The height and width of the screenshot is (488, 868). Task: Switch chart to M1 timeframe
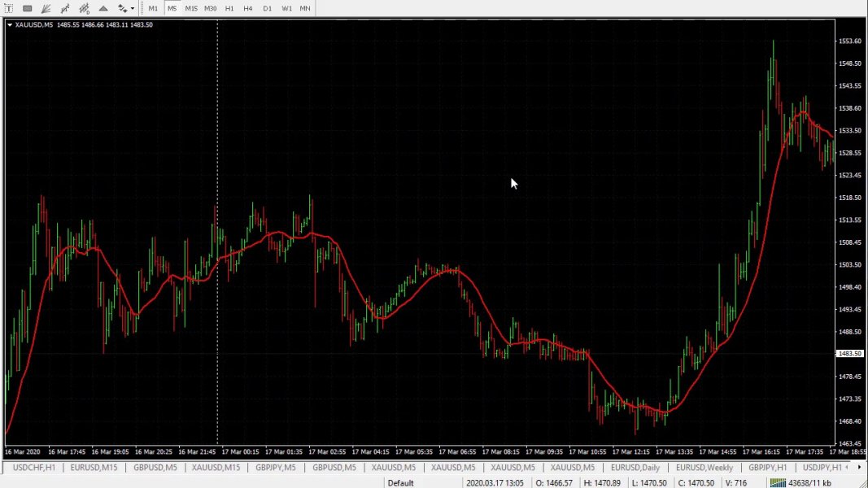click(x=153, y=8)
